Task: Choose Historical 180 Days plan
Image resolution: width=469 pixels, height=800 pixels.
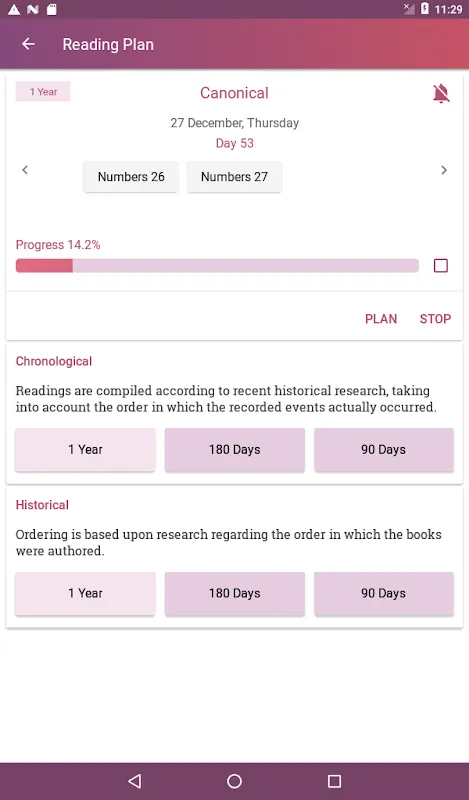Action: (x=235, y=593)
